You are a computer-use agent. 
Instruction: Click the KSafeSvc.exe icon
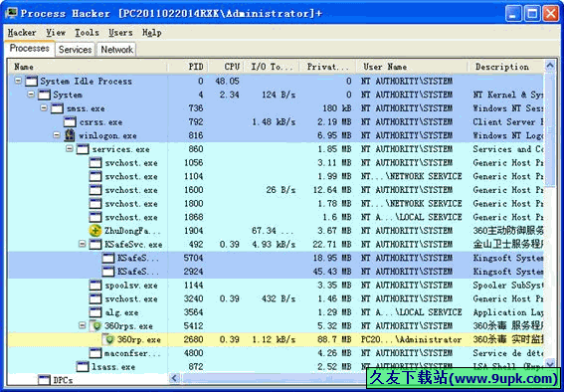pos(95,245)
